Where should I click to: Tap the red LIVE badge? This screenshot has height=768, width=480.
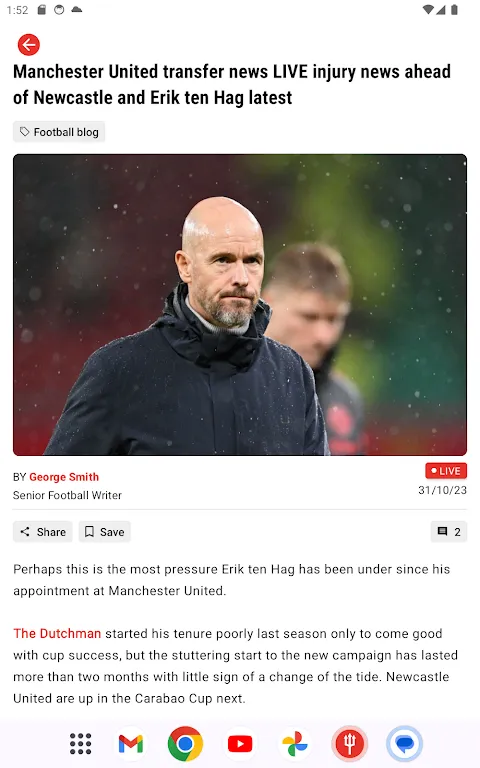(446, 471)
